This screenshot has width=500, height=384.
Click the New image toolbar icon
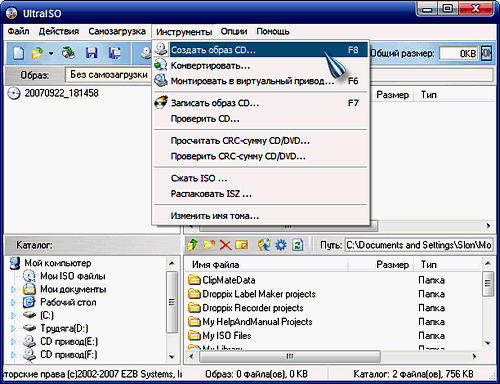[x=19, y=53]
